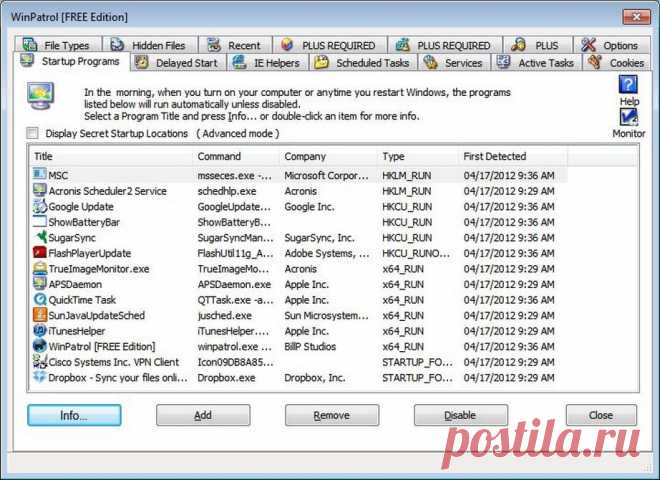Click the large startup monitor icon
660x480 pixels.
[x=40, y=96]
